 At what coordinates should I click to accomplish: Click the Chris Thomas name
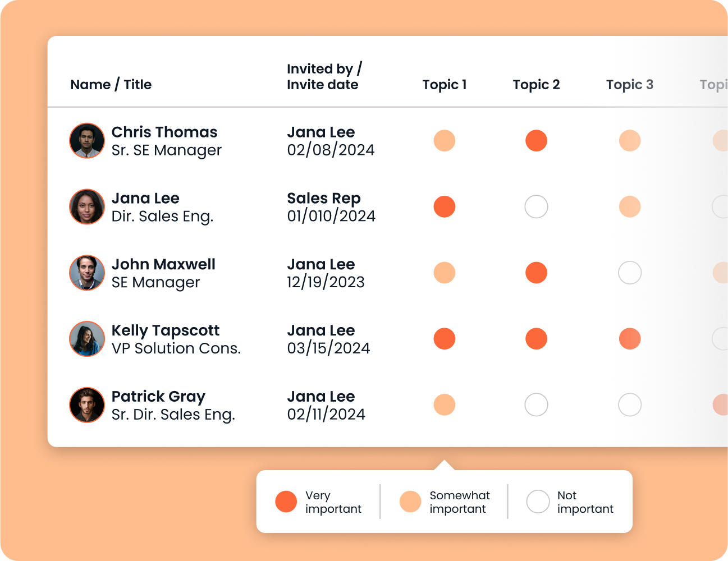(x=164, y=132)
